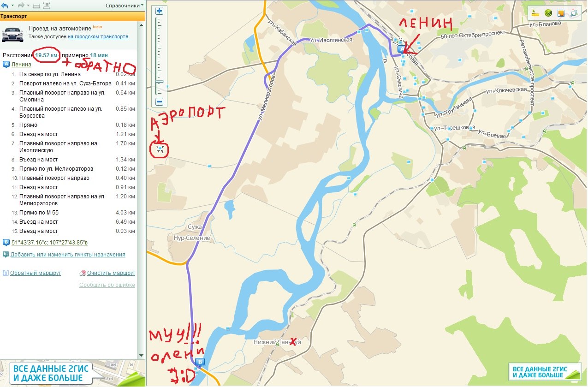Click the map zoom level slider track
Screen dimensions: 588x387
pos(160,56)
